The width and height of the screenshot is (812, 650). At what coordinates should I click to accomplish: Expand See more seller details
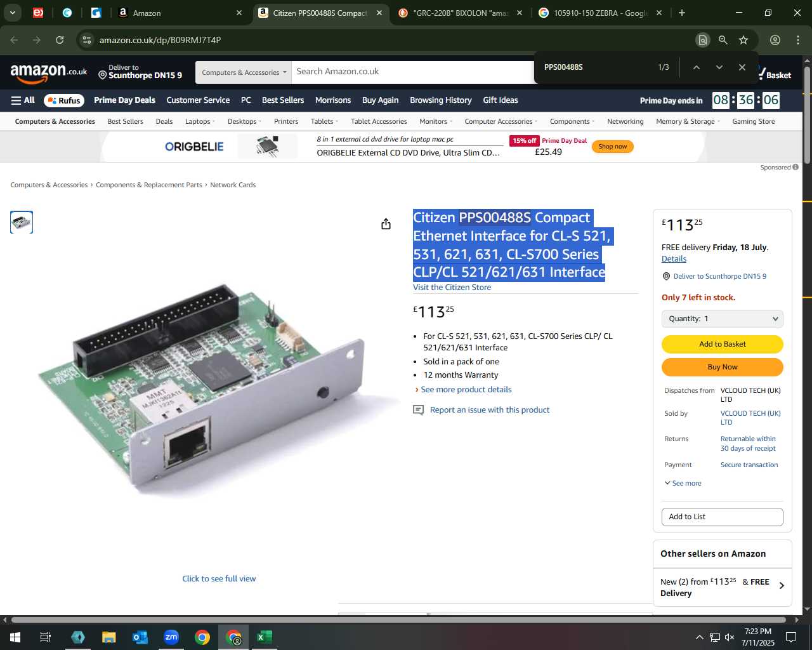[683, 483]
